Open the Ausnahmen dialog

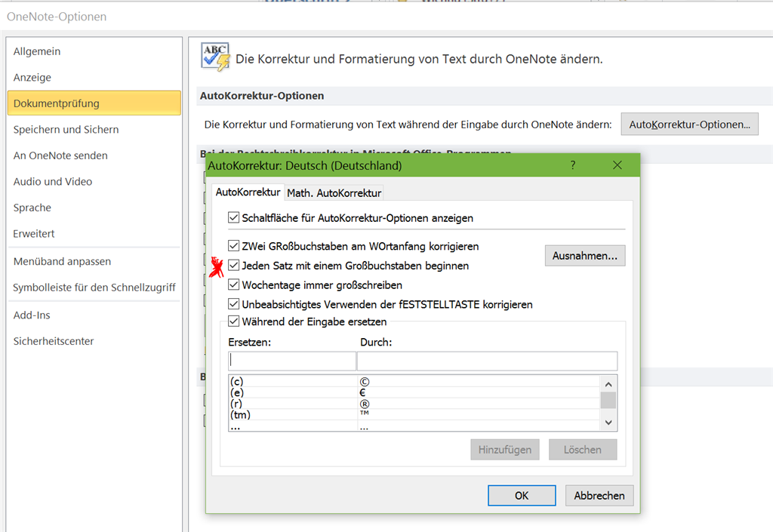click(585, 256)
